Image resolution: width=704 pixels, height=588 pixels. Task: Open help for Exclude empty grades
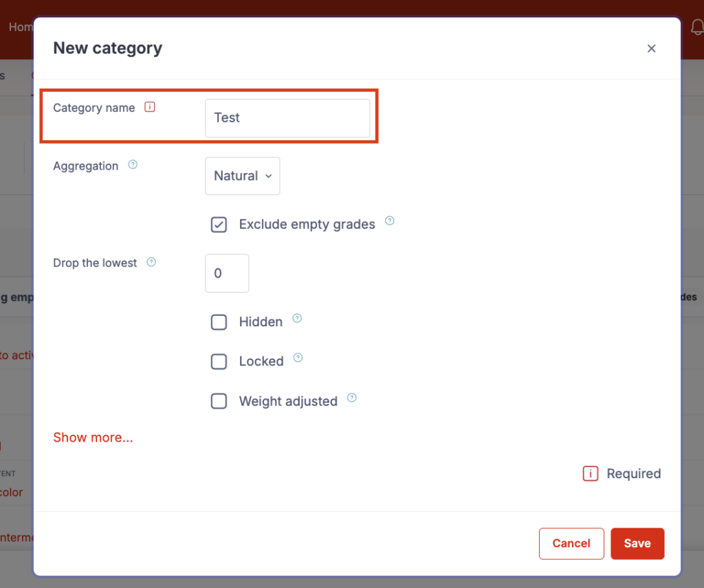click(x=390, y=220)
